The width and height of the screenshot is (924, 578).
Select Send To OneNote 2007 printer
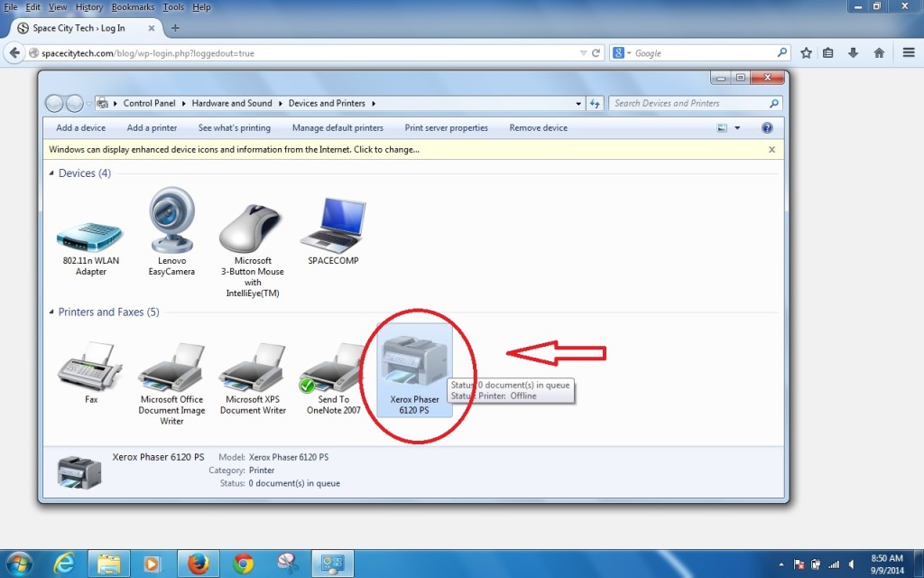333,379
